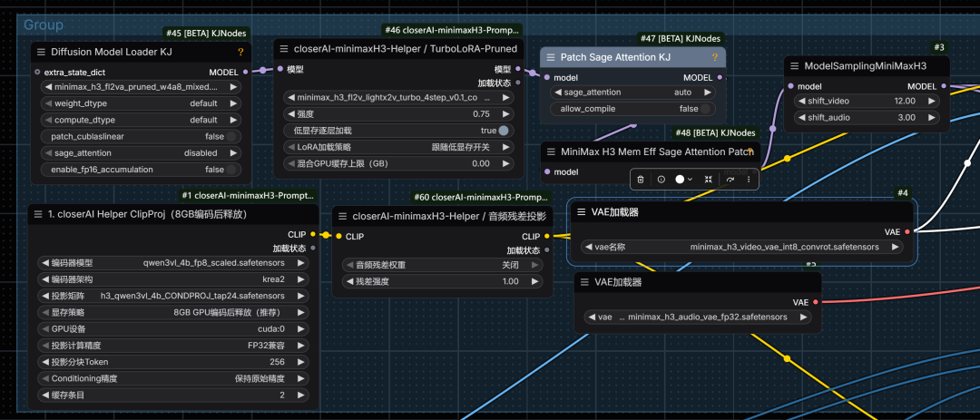
Task: Open the 显存策略 dropdown
Action: point(172,312)
